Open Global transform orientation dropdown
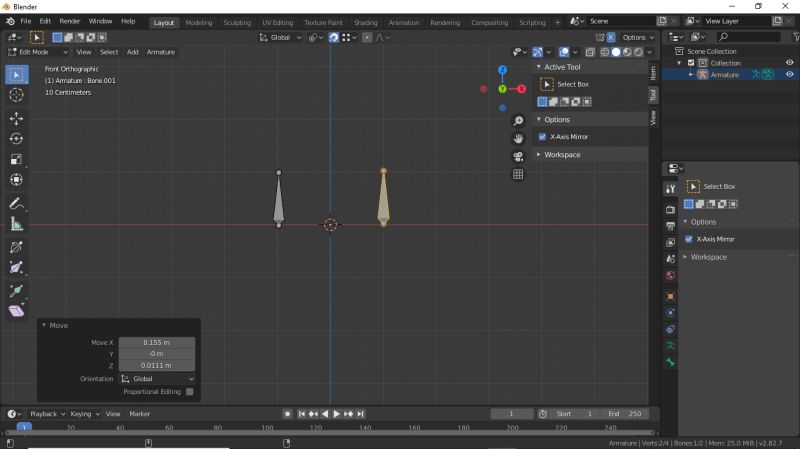The image size is (800, 449). 280,37
